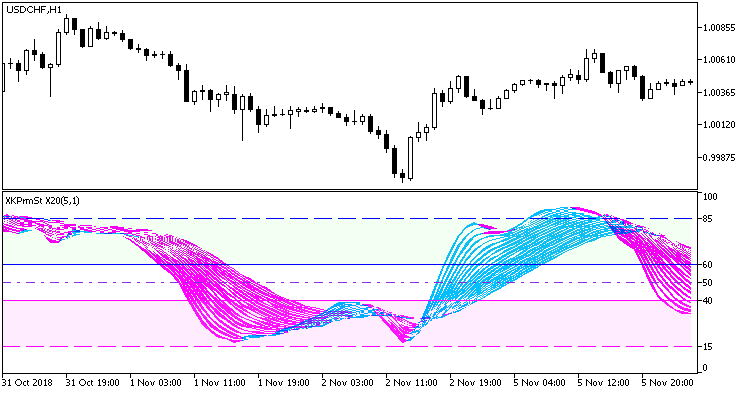
Task: Click the 2 Nov 11:00 time label
Action: tap(412, 383)
